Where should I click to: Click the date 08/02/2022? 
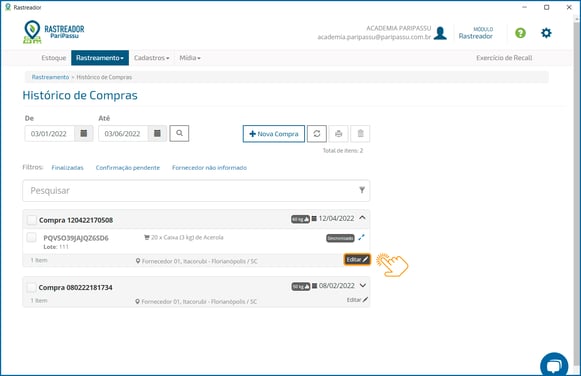click(337, 286)
